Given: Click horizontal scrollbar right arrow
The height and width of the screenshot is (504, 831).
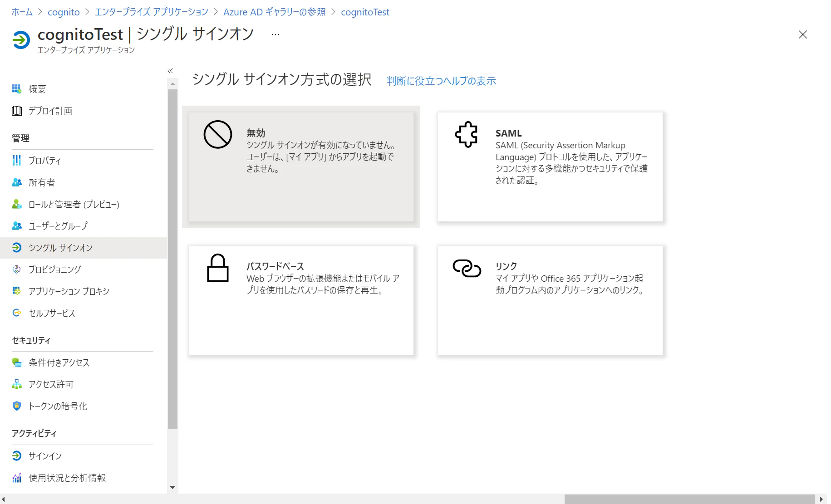Looking at the screenshot, I should coord(821,499).
